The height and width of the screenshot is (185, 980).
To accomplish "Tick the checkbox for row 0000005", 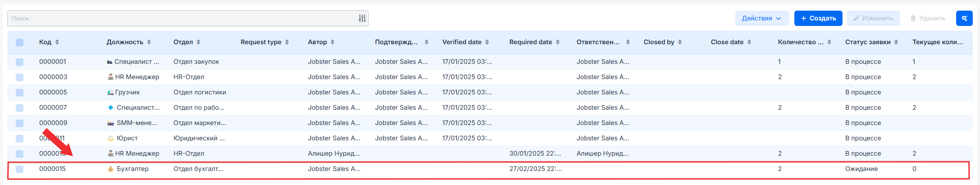I will (x=20, y=92).
